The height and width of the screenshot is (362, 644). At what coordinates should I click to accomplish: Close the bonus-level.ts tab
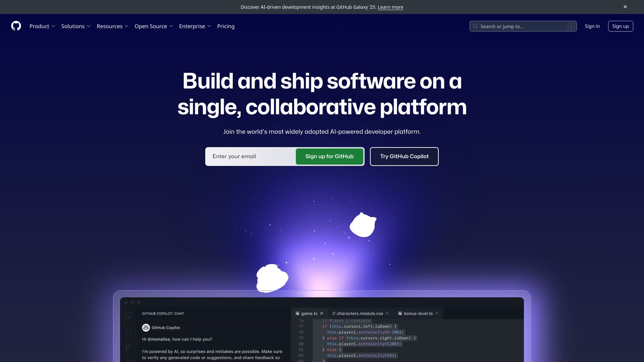437,313
